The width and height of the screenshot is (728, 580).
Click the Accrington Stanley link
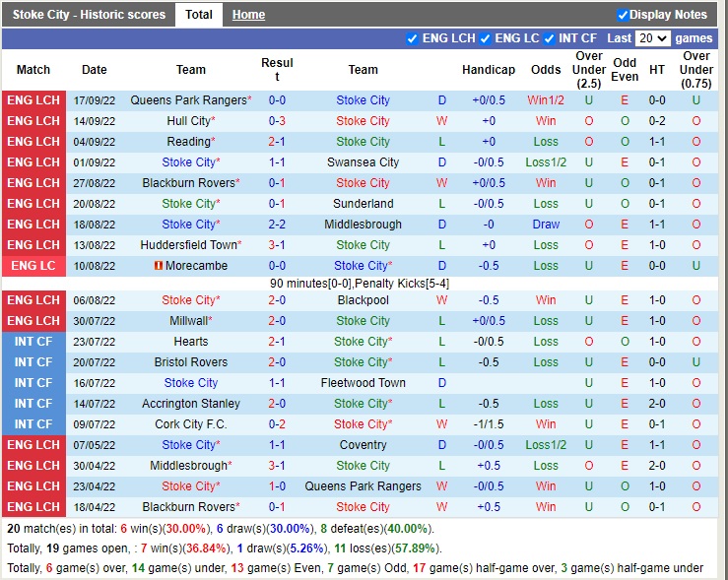[191, 404]
